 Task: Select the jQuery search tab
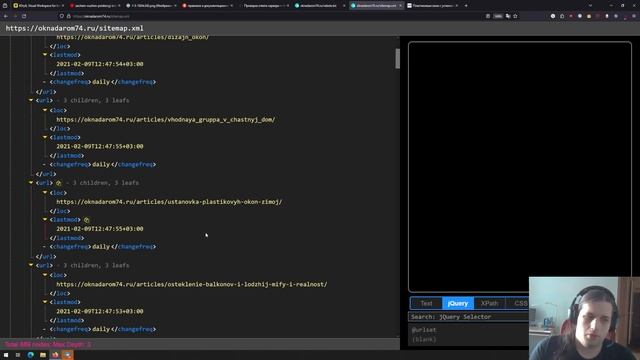point(458,303)
